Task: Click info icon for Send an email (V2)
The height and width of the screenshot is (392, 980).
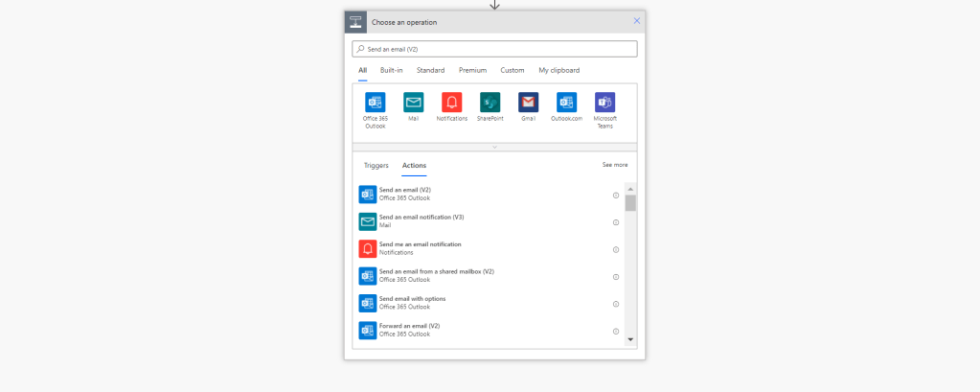Action: (616, 196)
